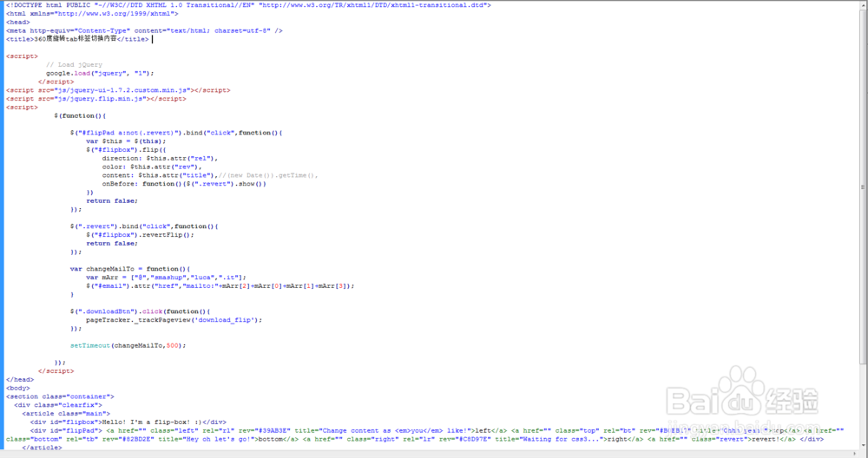Click the horizontal scrollbar right arrow
This screenshot has width=868, height=458.
[855, 454]
